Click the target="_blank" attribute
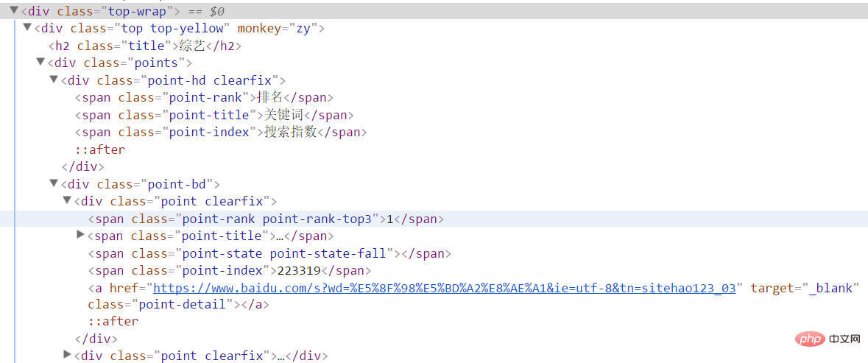This screenshot has height=363, width=868. [805, 289]
